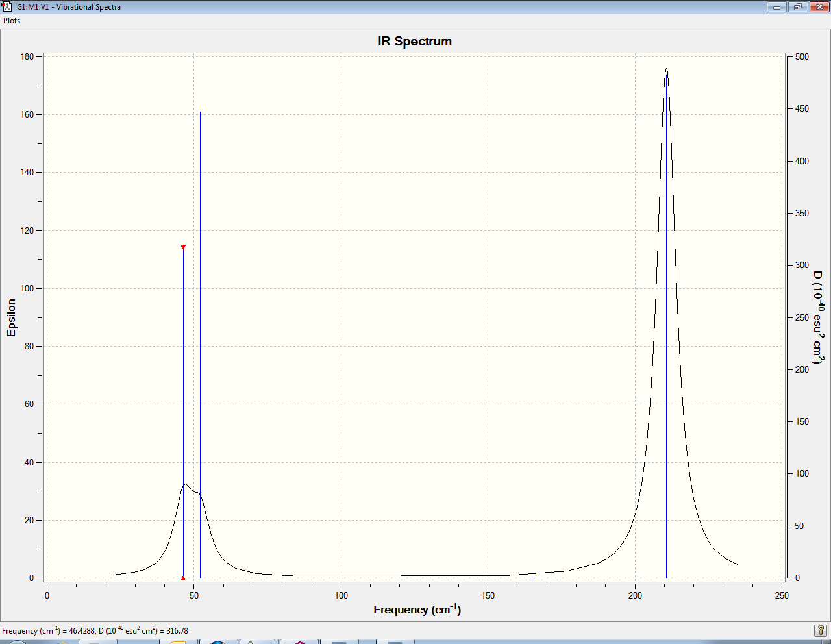Minimize the Vibrational Spectra window
The width and height of the screenshot is (831, 644).
pyautogui.click(x=776, y=6)
